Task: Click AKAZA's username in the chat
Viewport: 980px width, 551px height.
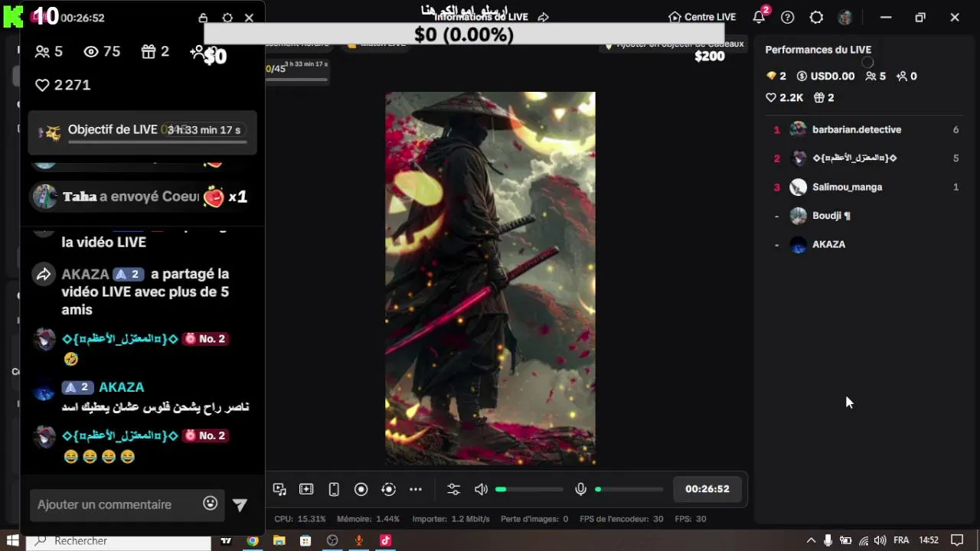Action: point(121,387)
